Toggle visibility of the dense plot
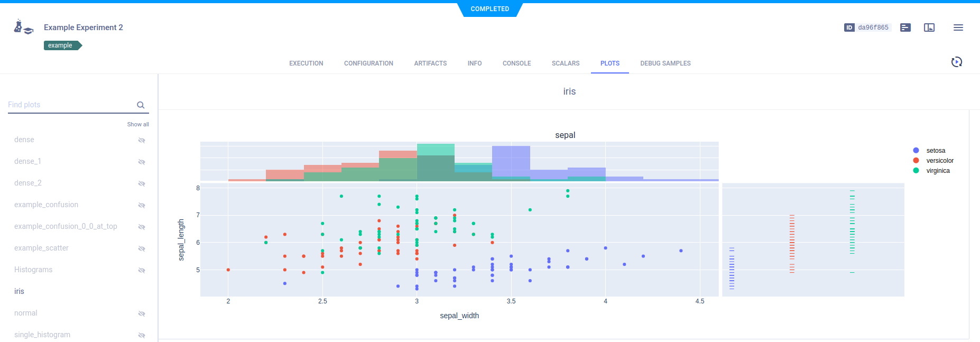Image resolution: width=980 pixels, height=342 pixels. [142, 140]
